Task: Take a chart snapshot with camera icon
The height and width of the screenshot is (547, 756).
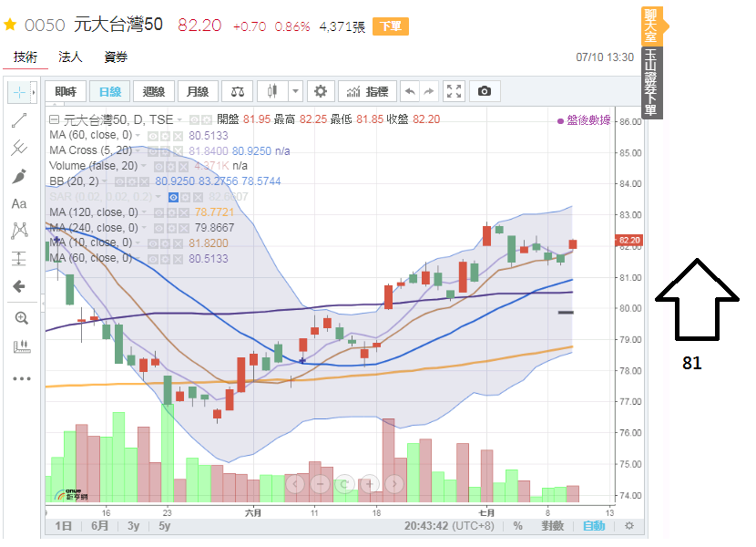Action: tap(485, 91)
